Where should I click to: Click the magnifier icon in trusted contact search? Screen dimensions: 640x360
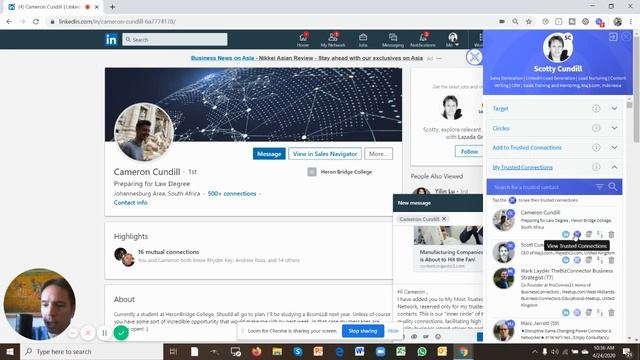(x=613, y=187)
